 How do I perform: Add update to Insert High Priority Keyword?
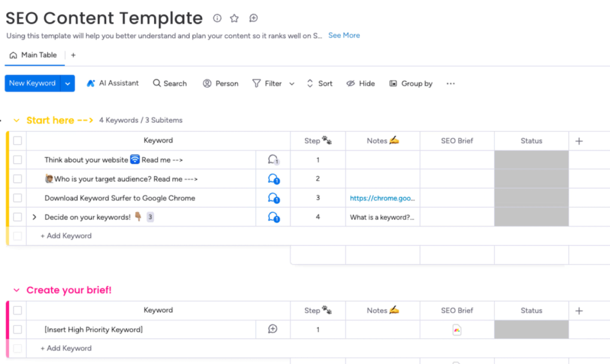click(x=273, y=329)
